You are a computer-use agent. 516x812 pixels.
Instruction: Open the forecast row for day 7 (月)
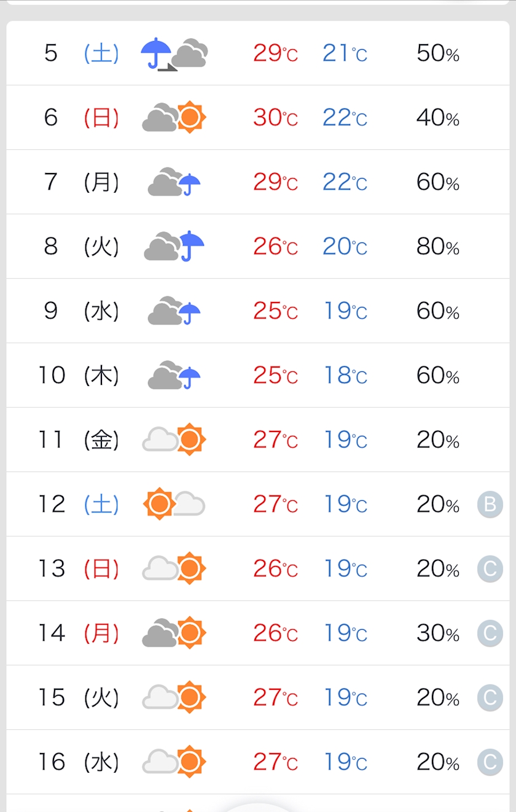point(258,182)
